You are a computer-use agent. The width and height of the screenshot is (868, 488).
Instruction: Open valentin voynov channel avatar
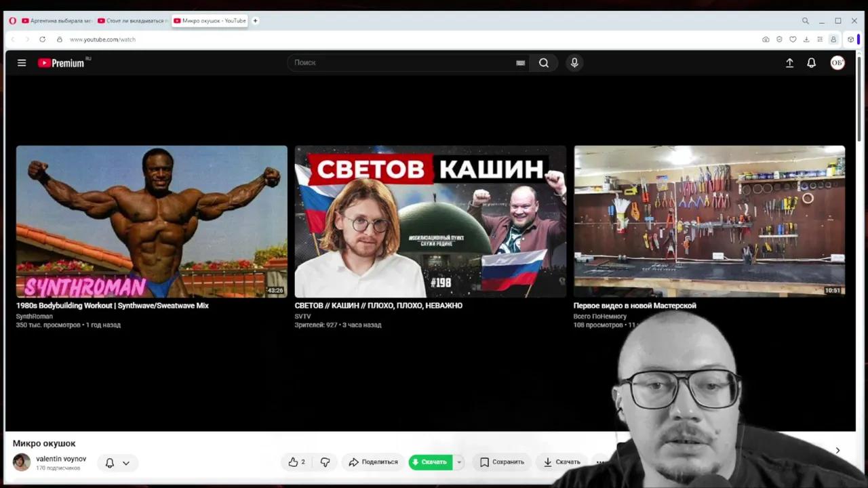[22, 462]
